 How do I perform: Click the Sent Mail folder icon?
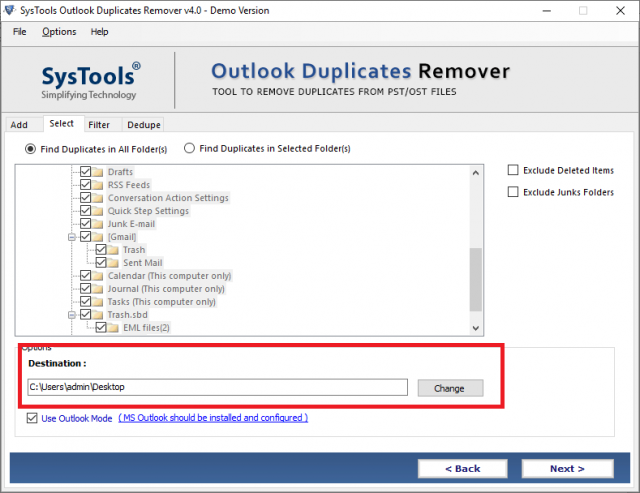pos(113,263)
